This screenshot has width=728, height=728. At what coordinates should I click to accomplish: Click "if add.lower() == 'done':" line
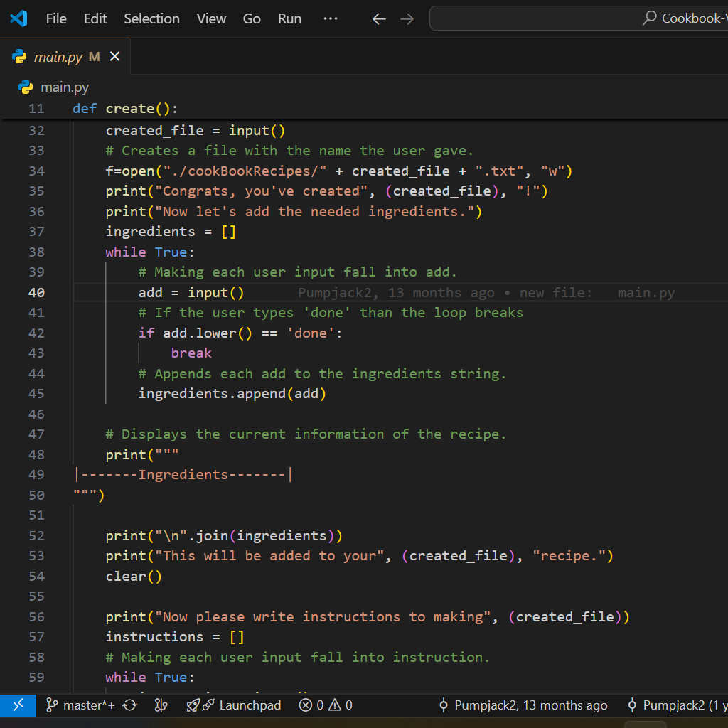pos(240,333)
